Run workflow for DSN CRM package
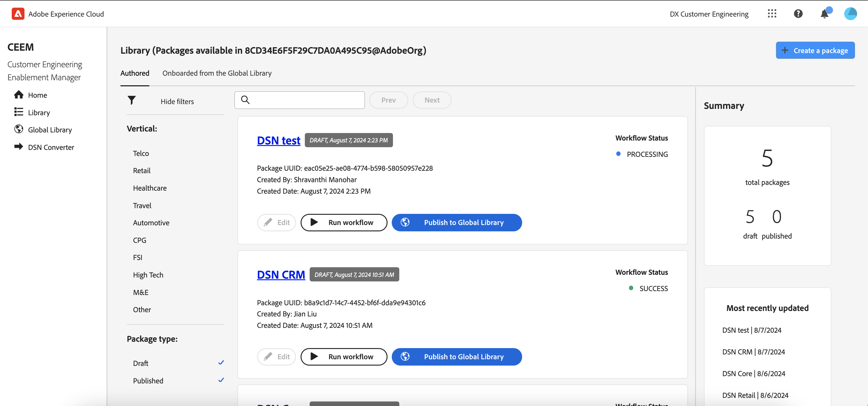The image size is (868, 406). click(344, 357)
